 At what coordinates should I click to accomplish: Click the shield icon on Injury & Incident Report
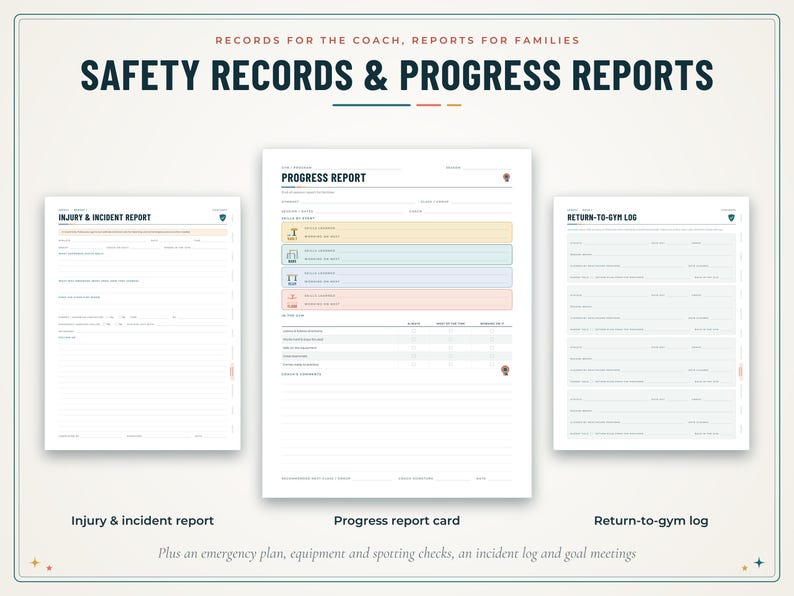tap(222, 218)
